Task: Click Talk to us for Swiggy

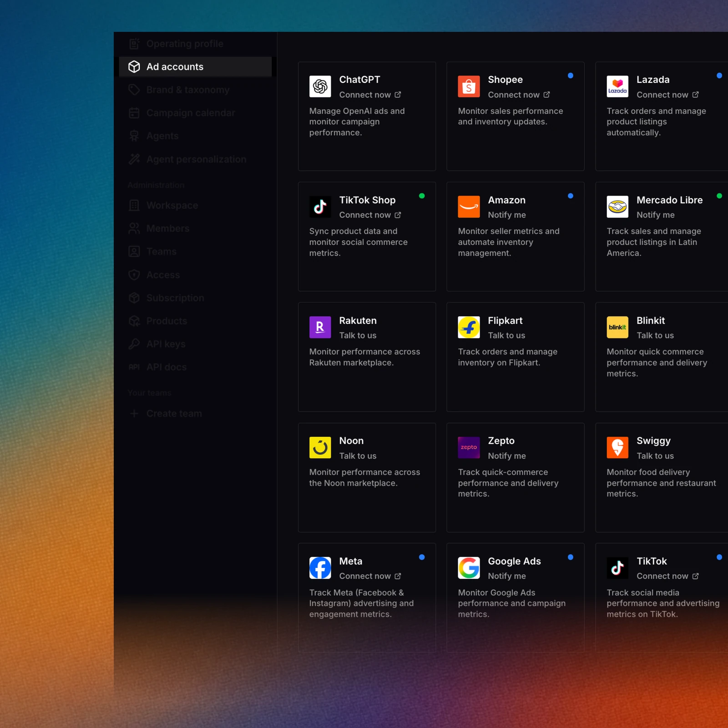Action: (x=656, y=456)
